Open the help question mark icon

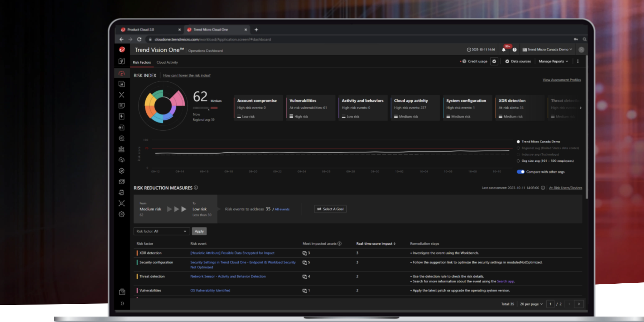point(514,49)
